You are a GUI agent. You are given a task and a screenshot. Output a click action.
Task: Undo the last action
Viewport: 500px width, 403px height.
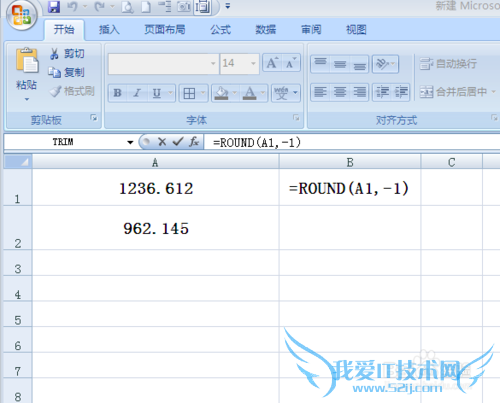coord(72,6)
